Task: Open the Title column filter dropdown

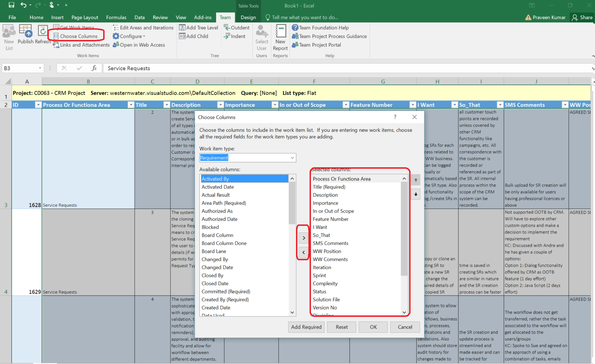Action: [167, 105]
